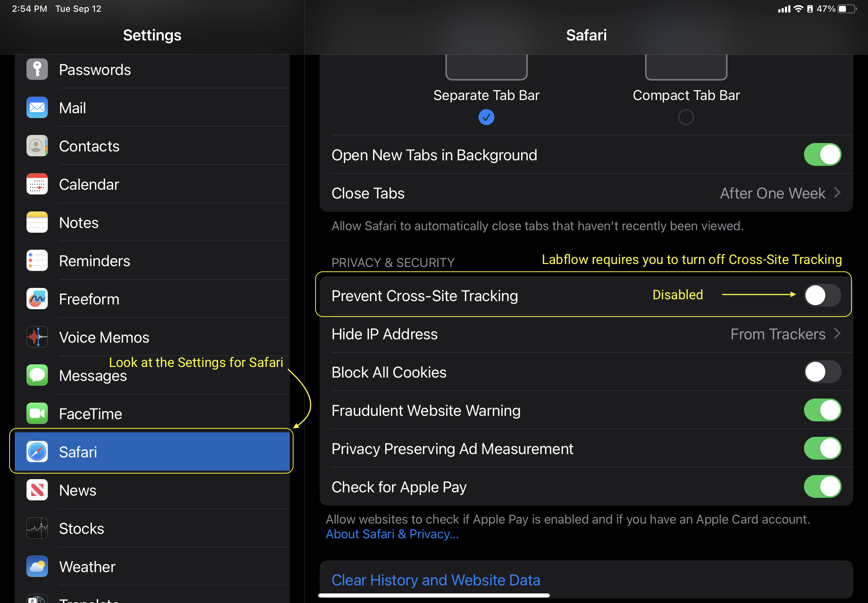Tap the Stocks label text
Screen dimensions: 868x603
point(81,529)
